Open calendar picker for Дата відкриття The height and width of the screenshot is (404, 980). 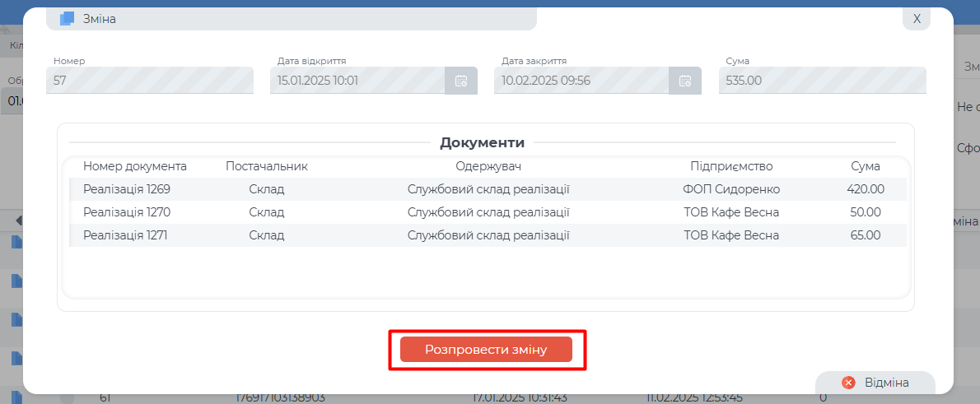click(x=461, y=81)
